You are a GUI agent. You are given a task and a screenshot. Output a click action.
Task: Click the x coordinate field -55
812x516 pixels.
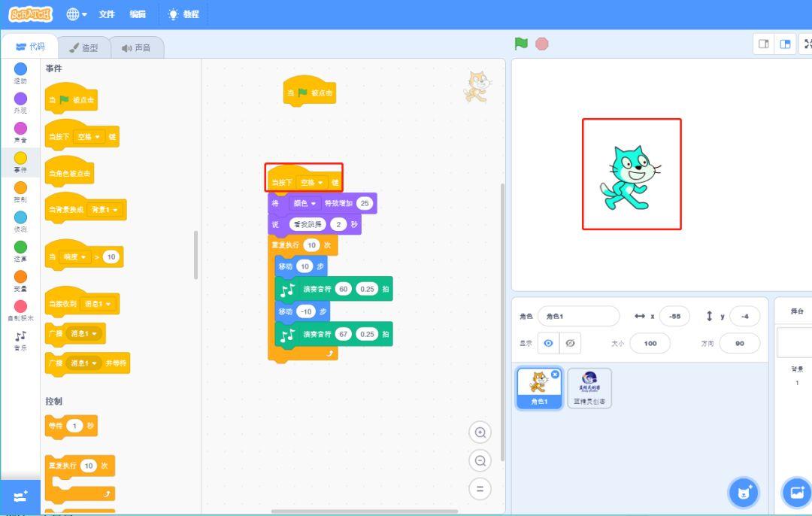[x=674, y=316]
